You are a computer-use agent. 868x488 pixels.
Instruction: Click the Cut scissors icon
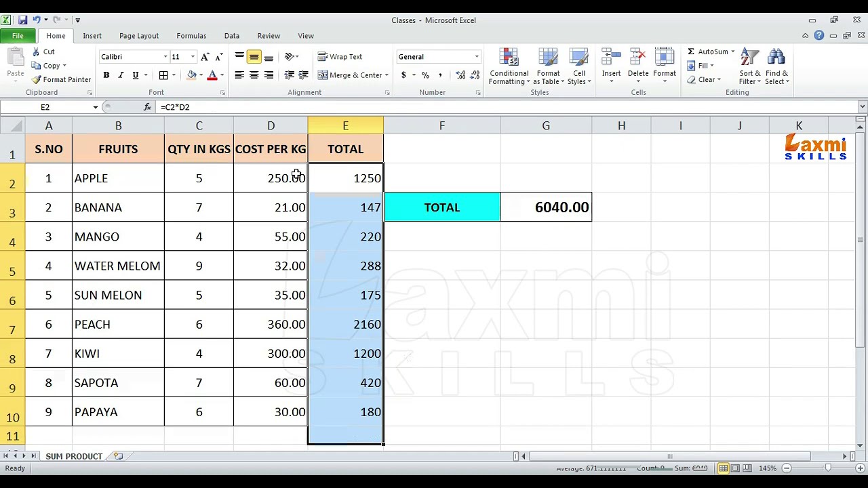(36, 52)
